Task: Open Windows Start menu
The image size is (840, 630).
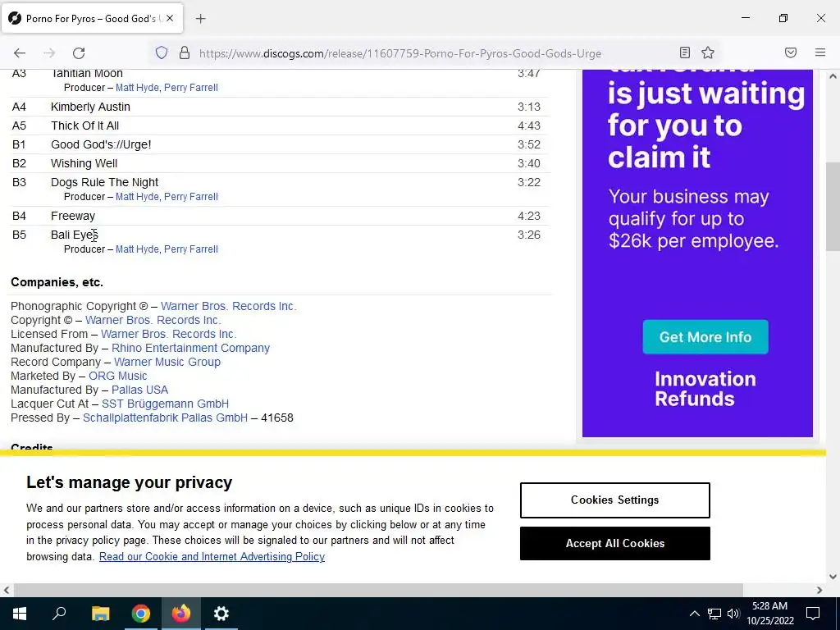Action: 20,614
